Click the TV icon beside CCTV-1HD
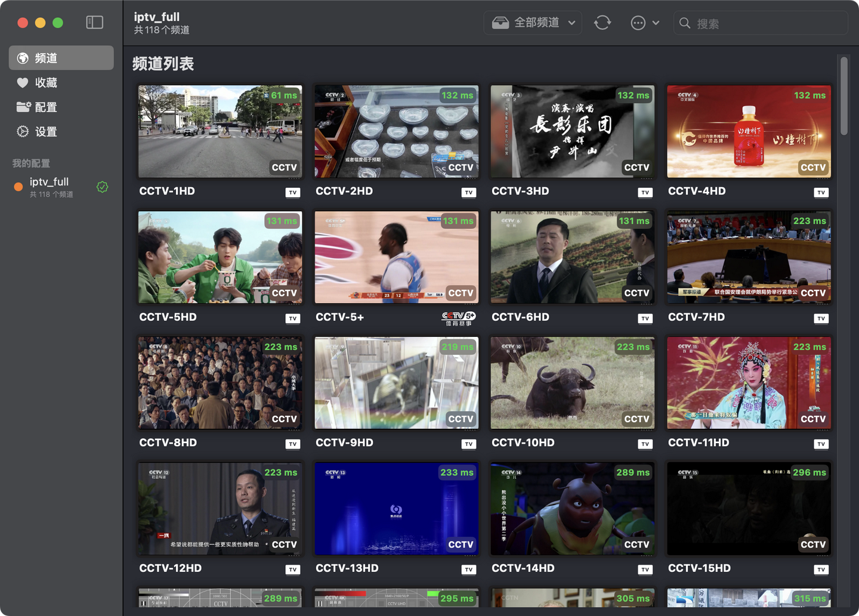Screen dimensions: 859x616 pos(292,193)
